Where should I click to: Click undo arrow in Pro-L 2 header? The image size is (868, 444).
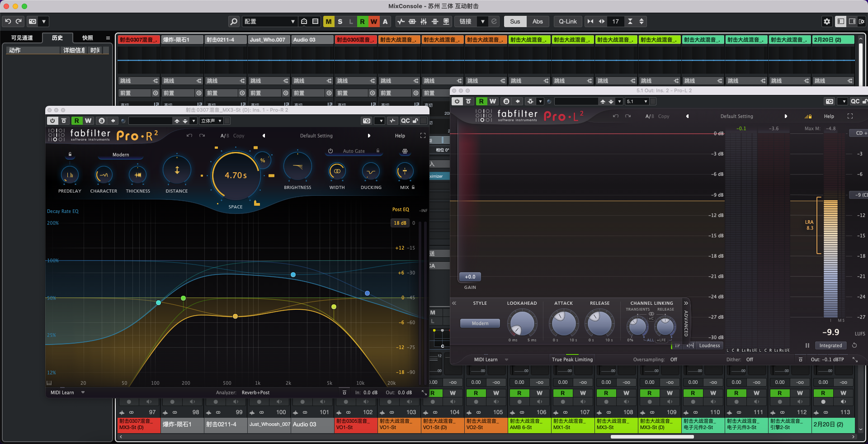(615, 116)
